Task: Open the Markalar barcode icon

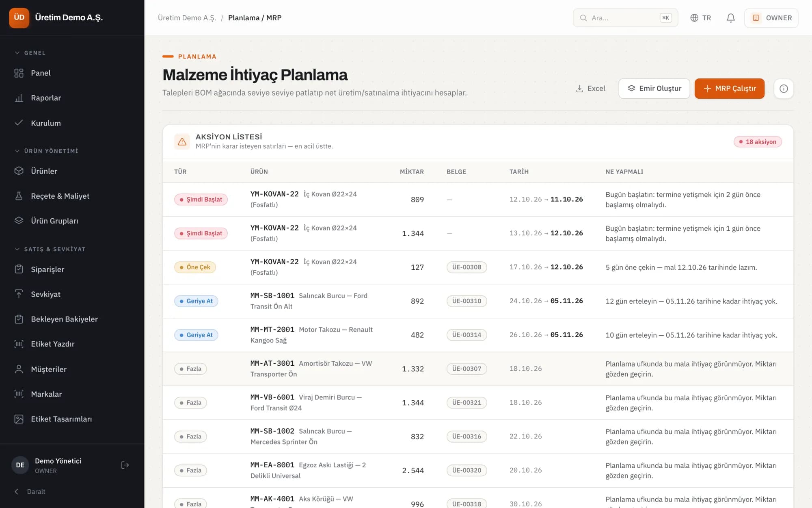Action: pyautogui.click(x=19, y=394)
